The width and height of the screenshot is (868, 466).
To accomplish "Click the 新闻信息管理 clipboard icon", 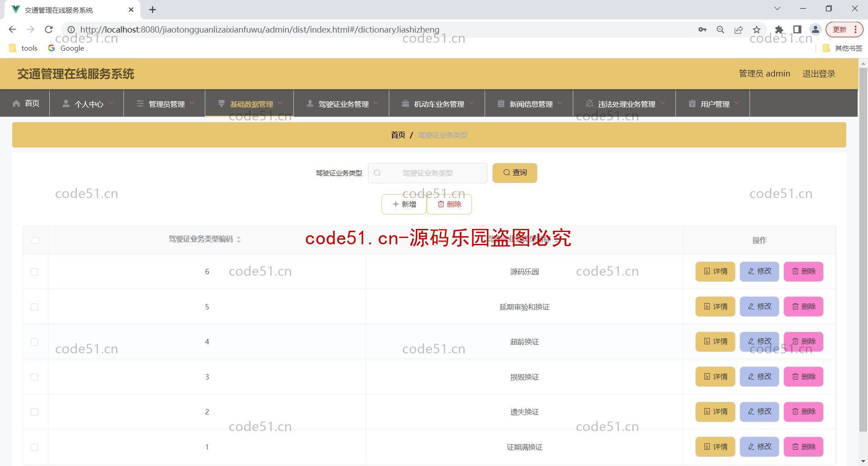I will point(501,104).
